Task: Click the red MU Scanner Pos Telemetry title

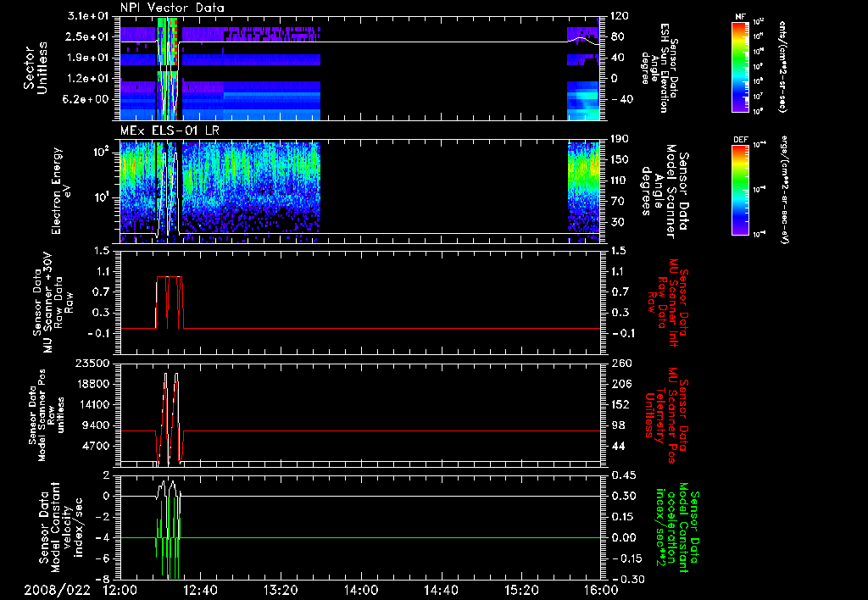Action: [x=667, y=415]
